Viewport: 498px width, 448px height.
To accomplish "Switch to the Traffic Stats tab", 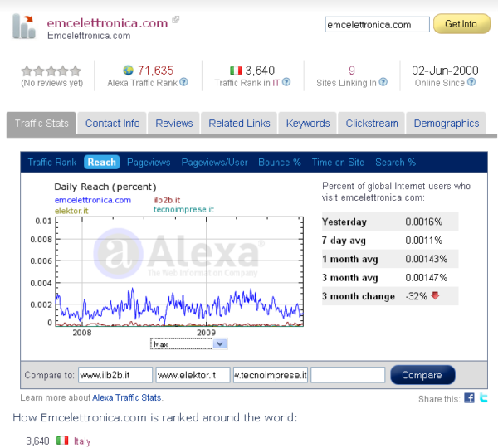I will click(41, 123).
